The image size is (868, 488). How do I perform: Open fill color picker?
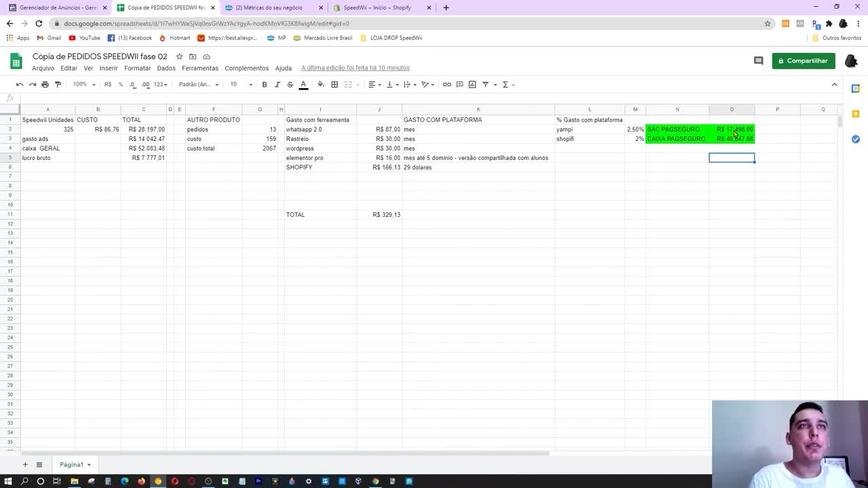click(x=321, y=85)
